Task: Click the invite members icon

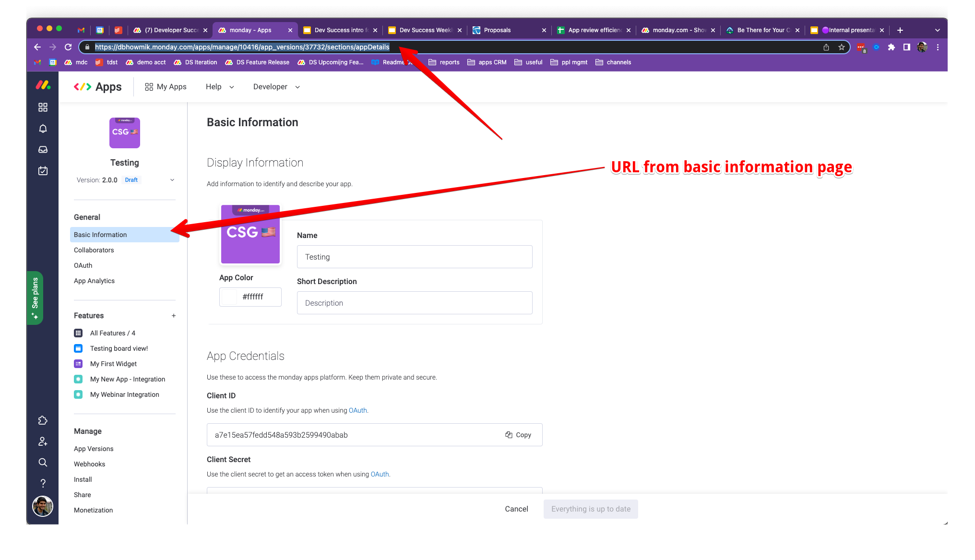Action: click(43, 441)
